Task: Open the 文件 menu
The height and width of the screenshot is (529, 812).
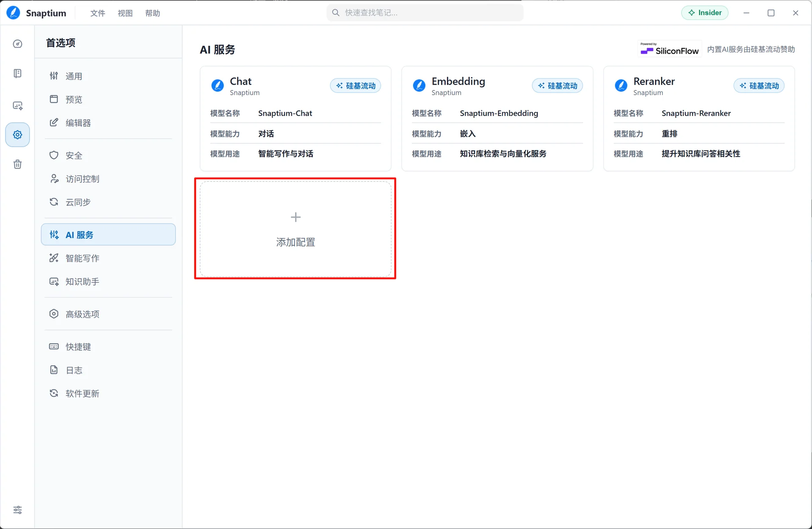Action: point(98,13)
